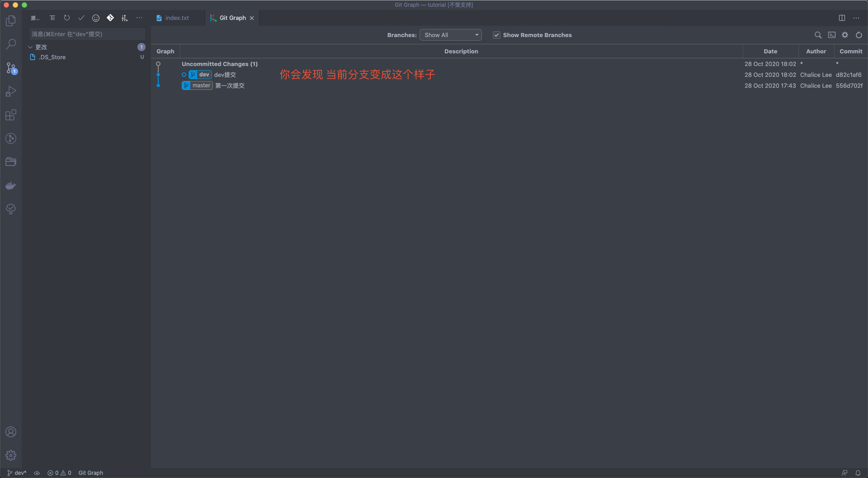Refresh the Git Graph view
Viewport: 868px width, 478px height.
[x=859, y=35]
